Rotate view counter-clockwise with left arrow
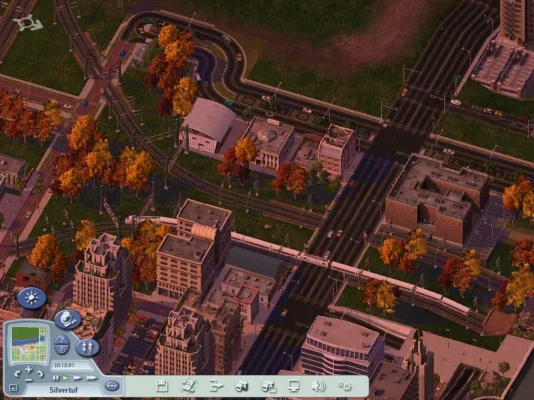 click(x=17, y=374)
